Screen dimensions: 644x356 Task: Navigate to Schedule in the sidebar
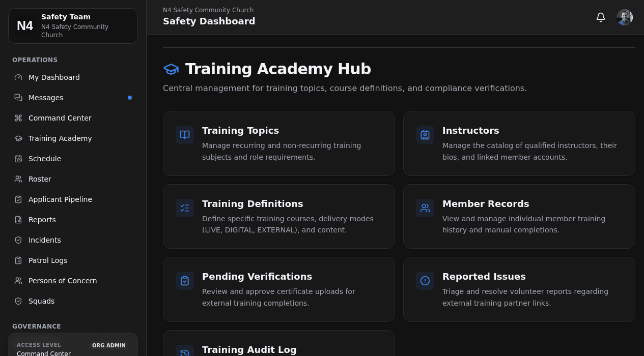click(x=73, y=159)
